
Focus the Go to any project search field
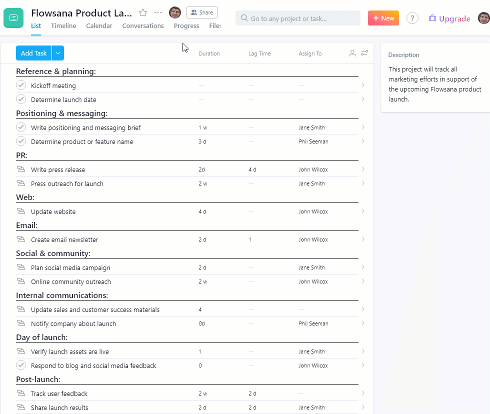point(298,18)
